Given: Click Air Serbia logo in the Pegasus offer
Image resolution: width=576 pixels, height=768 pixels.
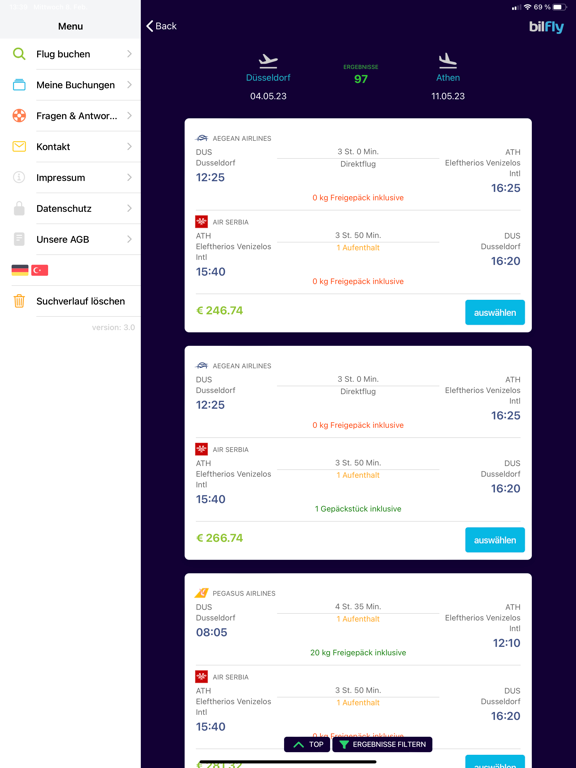Looking at the screenshot, I should coord(201,676).
